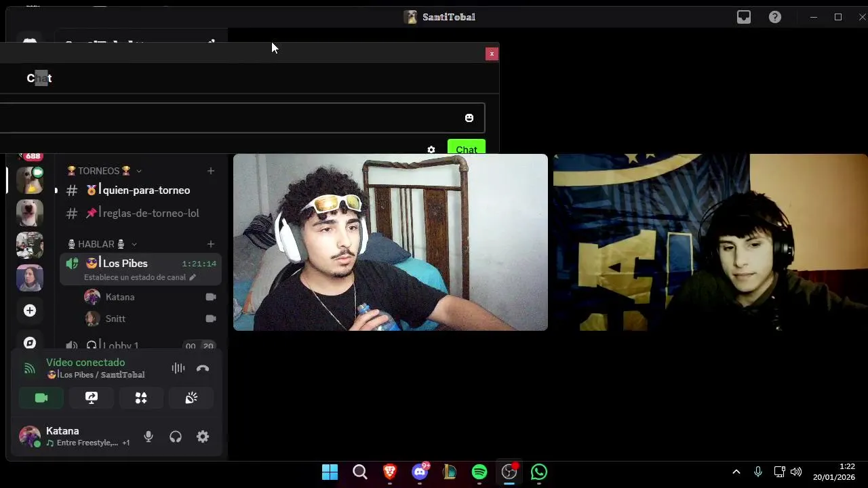Open the soundboard in the voice panel
Viewport: 868px width, 488px height.
click(x=191, y=398)
